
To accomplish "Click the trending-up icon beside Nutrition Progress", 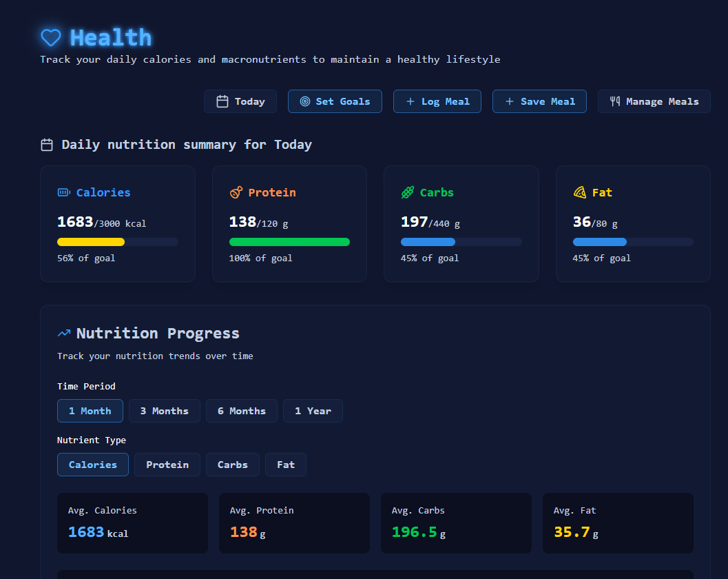I will point(64,333).
